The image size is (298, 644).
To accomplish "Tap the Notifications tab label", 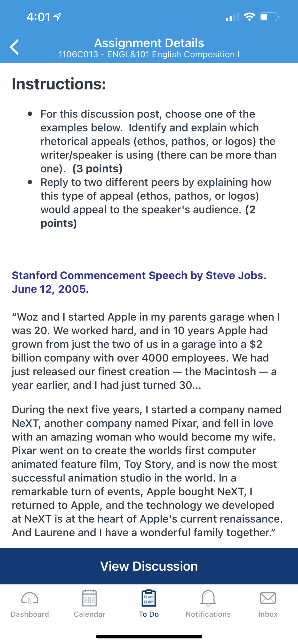I will click(x=208, y=614).
